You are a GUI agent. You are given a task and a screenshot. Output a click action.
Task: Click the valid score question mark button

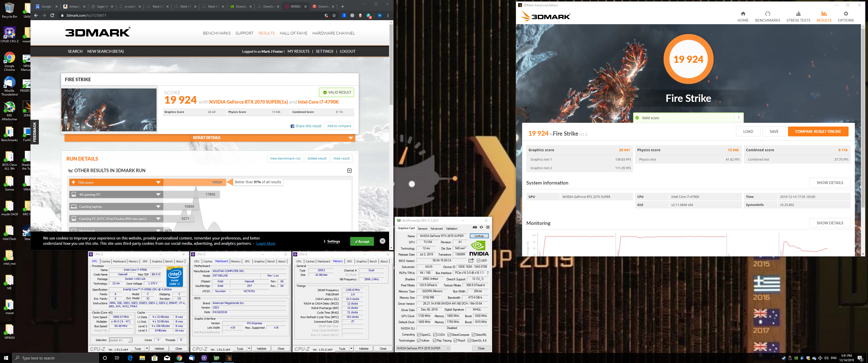[x=738, y=118]
